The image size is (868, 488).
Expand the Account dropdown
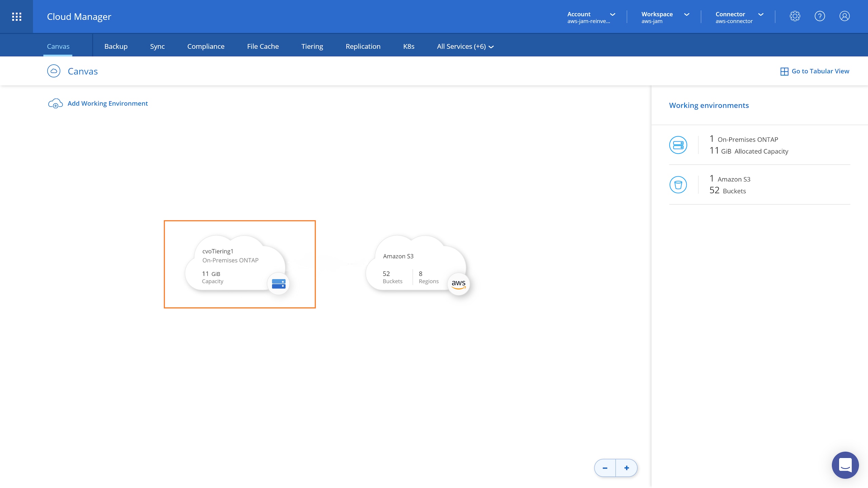[591, 17]
